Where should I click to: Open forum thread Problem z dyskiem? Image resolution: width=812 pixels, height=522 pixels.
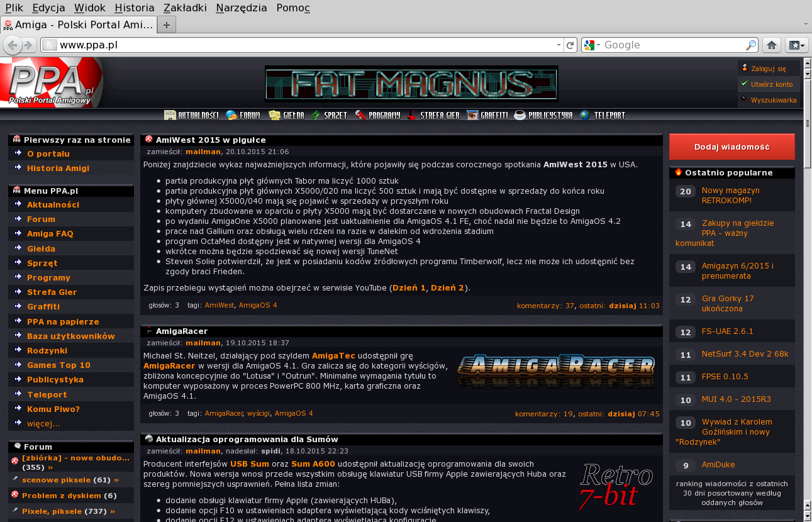62,496
